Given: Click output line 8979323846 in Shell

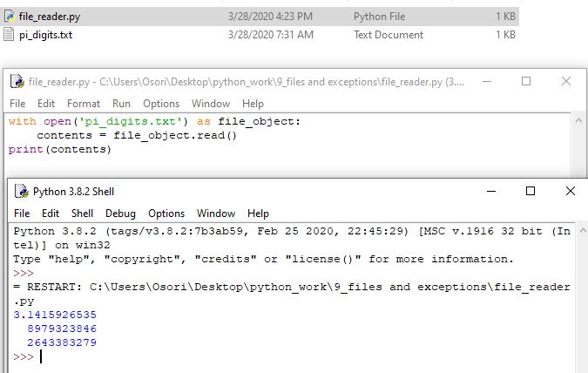Looking at the screenshot, I should point(62,329).
